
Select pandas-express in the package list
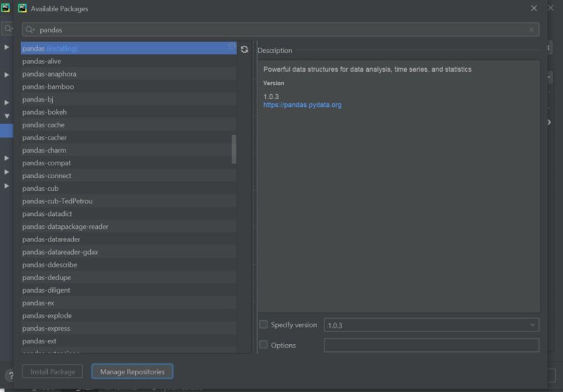129,329
